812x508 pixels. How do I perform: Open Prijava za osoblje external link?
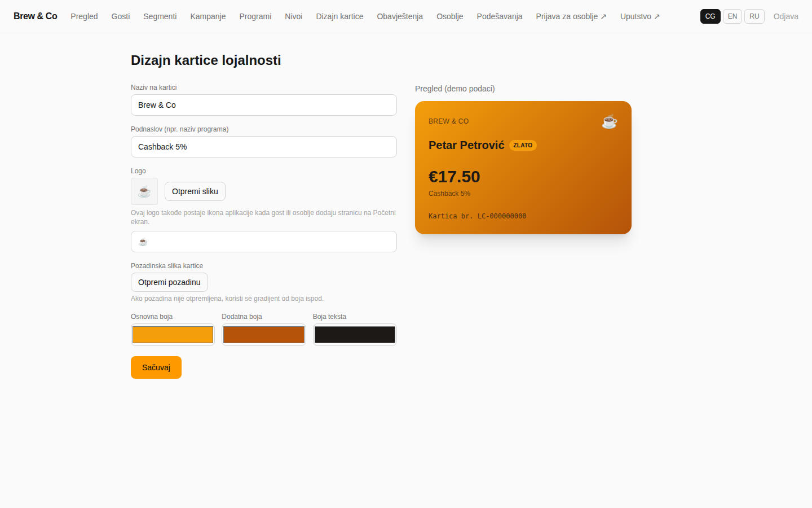(571, 16)
